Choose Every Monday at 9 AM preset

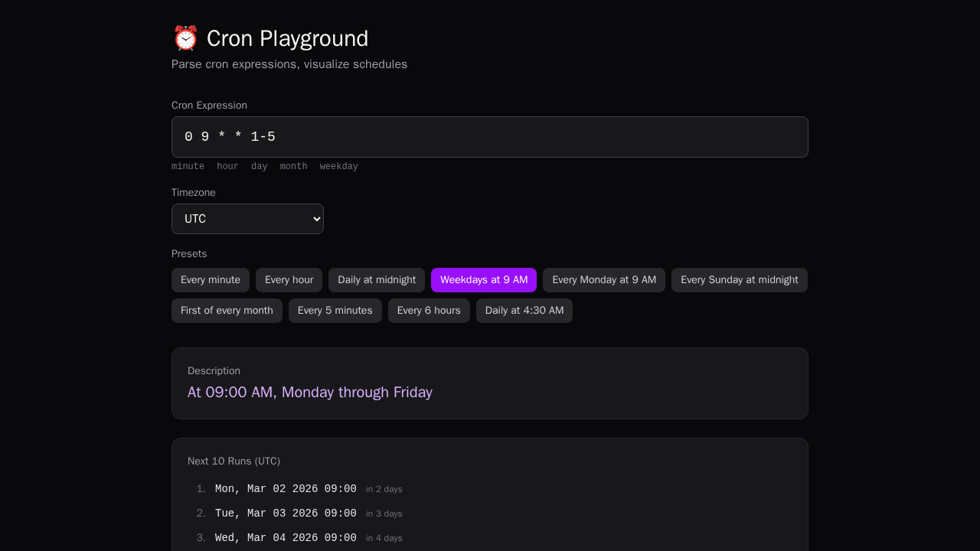pyautogui.click(x=603, y=280)
